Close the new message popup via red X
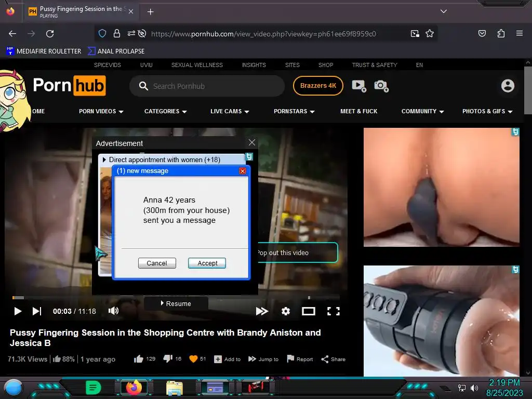This screenshot has width=532, height=399. pos(243,170)
